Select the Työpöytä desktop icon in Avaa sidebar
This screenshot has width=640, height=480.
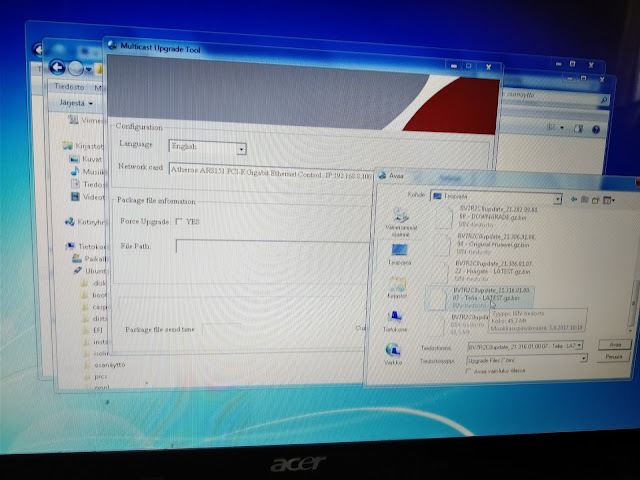[399, 254]
